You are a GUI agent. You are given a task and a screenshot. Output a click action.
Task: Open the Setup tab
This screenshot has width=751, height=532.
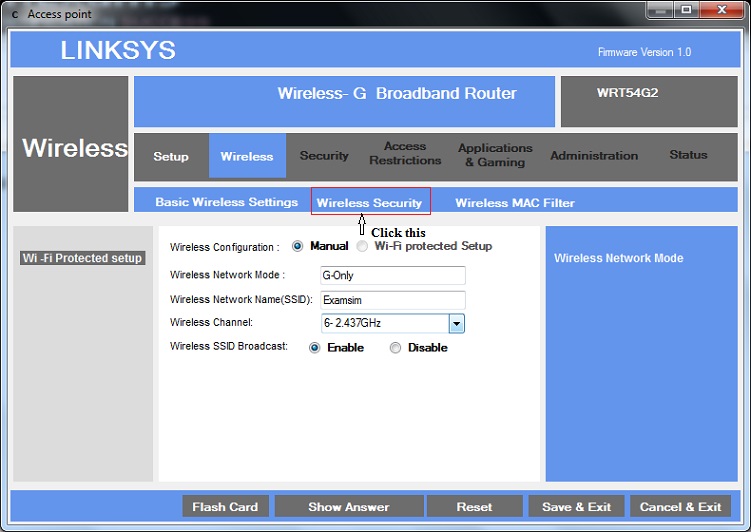point(171,157)
